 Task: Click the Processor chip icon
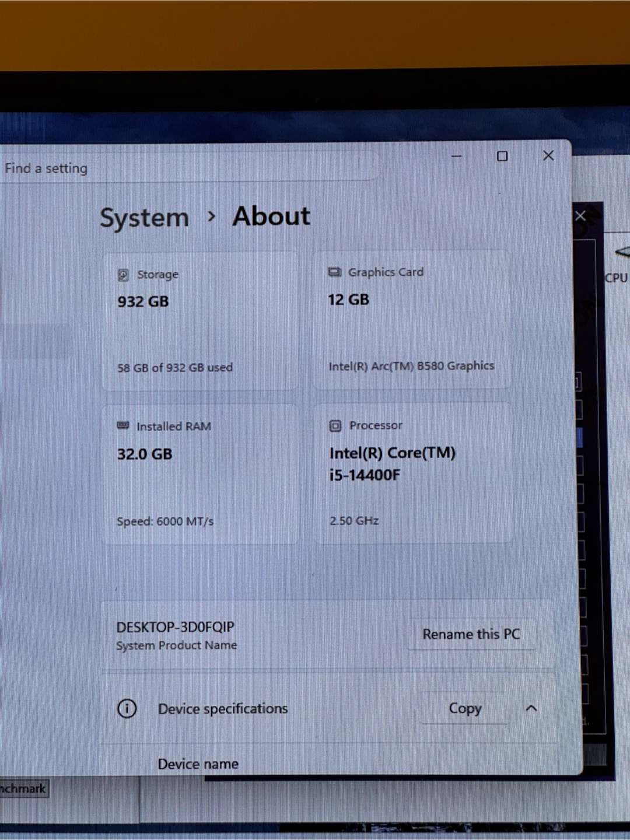click(x=335, y=426)
